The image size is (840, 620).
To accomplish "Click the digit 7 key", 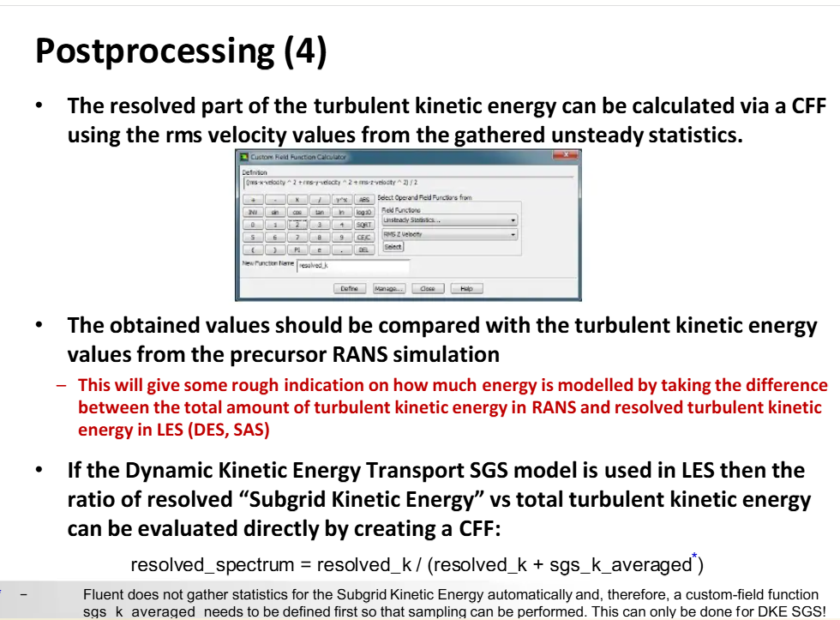I will coord(297,238).
